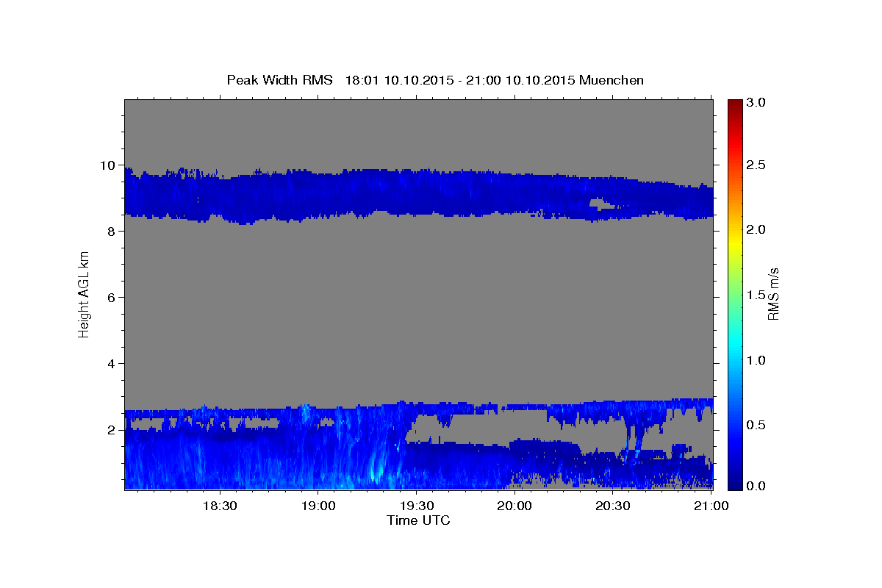Viewport: 882px width, 588px height.
Task: Click the height axis label '10'
Action: (109, 165)
